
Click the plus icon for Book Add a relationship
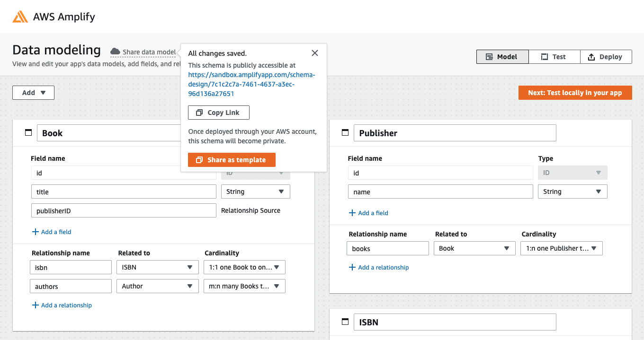click(35, 305)
